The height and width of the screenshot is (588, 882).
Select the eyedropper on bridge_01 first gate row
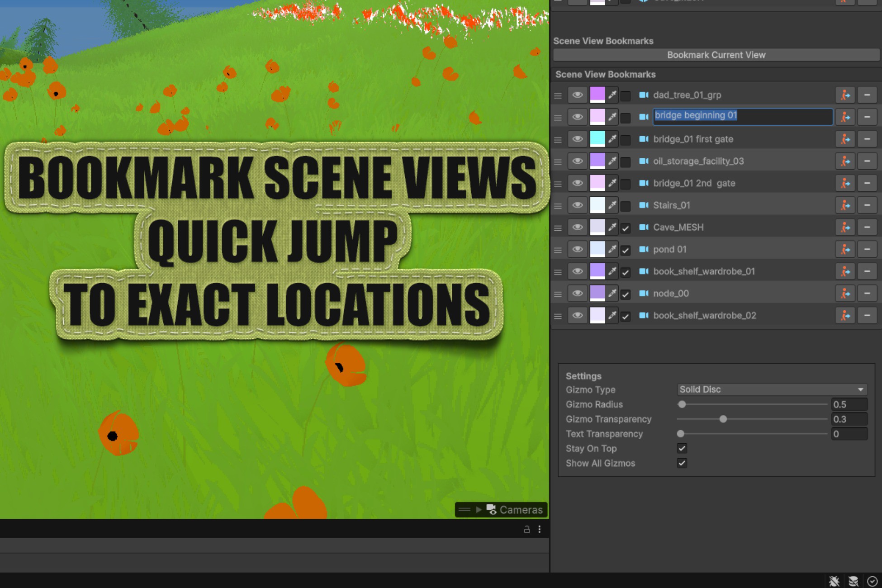pos(613,139)
